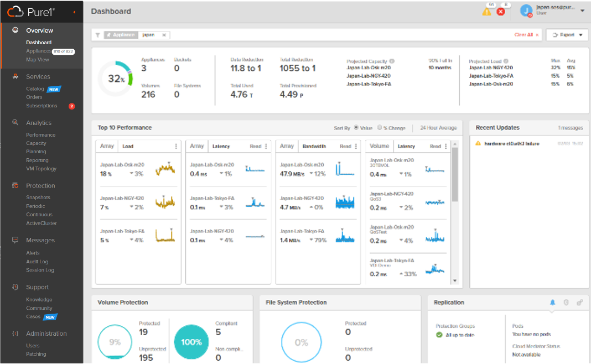
Task: Select the Replication bell icon
Action: 553,302
